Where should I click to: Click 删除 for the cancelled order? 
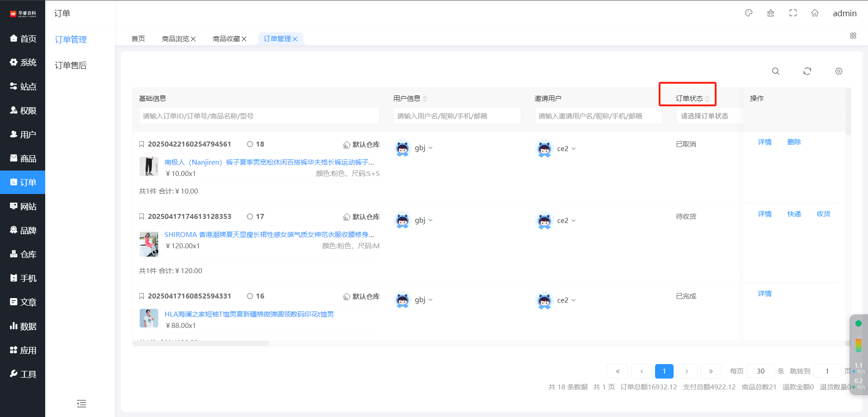(794, 142)
